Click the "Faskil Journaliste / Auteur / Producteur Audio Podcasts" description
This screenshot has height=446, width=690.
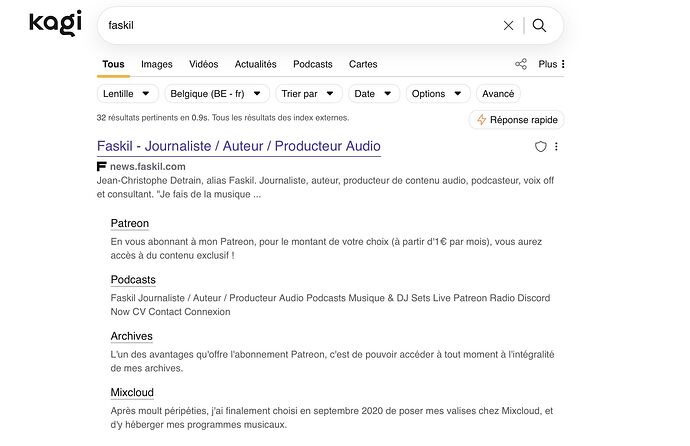pyautogui.click(x=330, y=305)
